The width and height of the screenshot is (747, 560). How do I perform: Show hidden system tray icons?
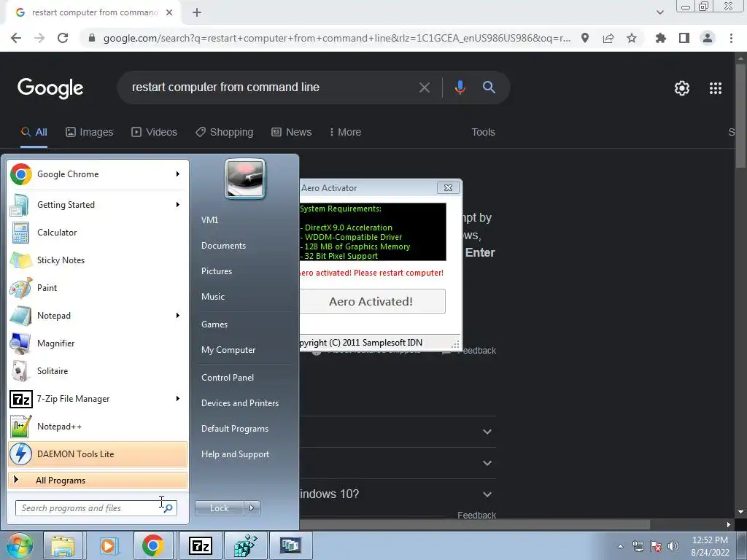(x=620, y=546)
